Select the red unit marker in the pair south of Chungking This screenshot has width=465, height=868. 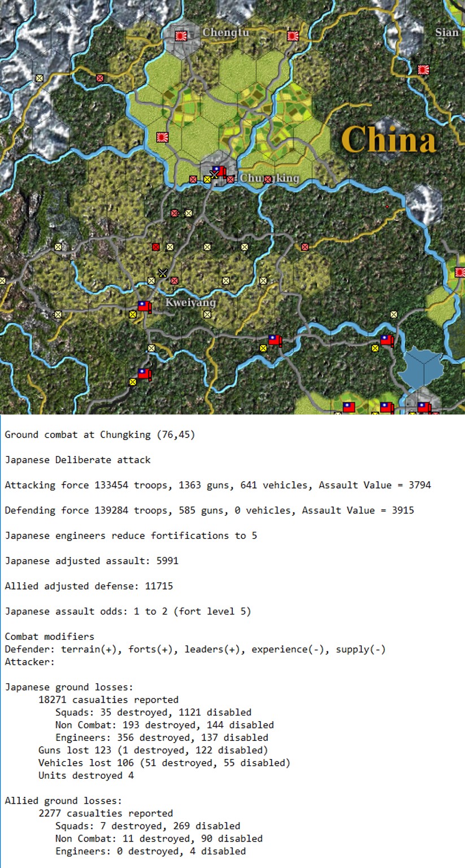click(175, 213)
